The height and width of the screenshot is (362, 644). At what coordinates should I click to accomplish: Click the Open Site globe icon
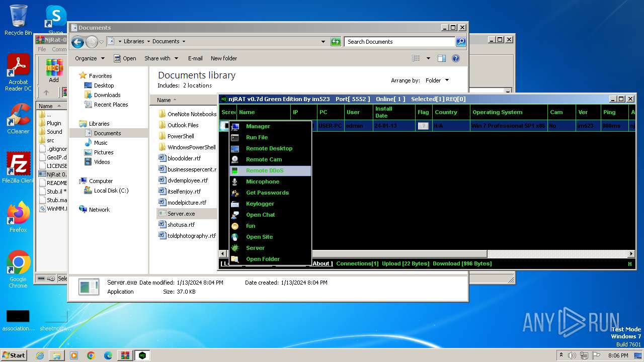(235, 237)
